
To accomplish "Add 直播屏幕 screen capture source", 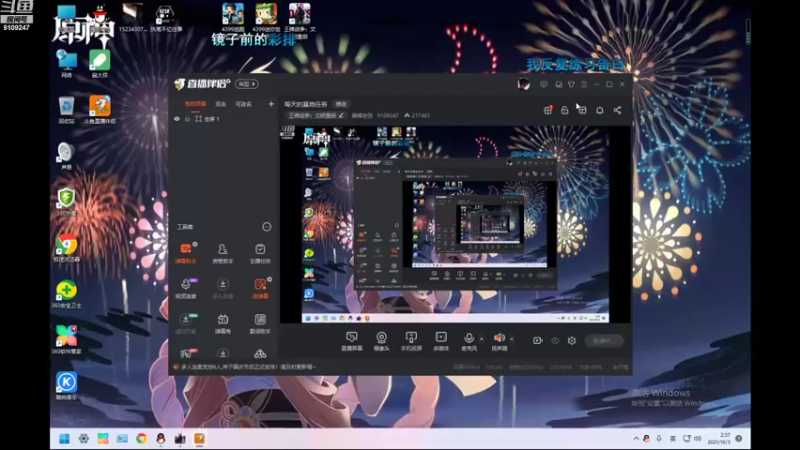I will click(352, 341).
